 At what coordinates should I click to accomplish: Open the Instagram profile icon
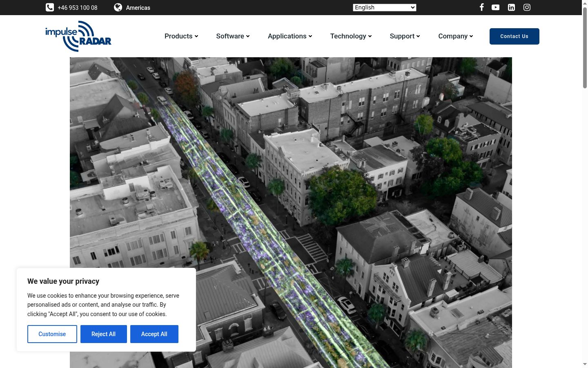[x=527, y=7]
